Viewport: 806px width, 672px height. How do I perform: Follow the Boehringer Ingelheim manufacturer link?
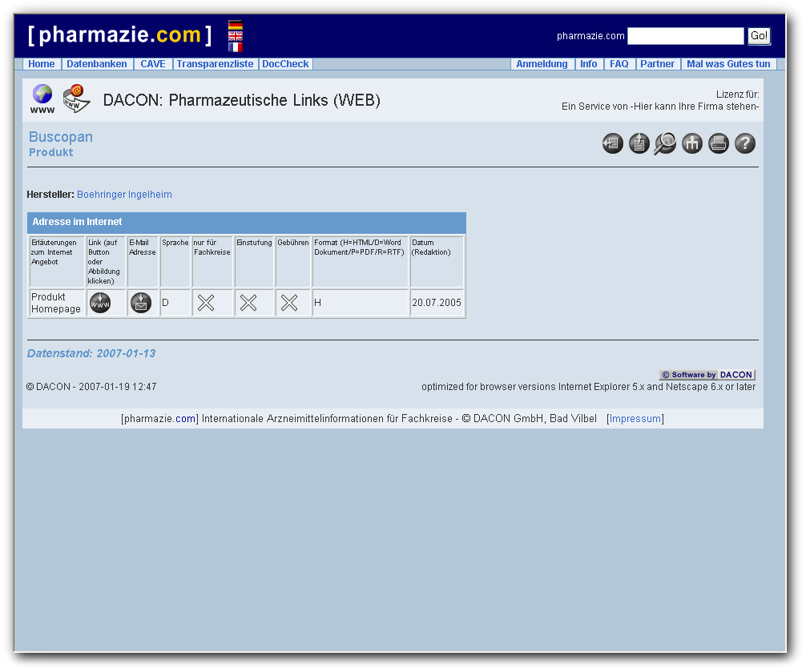124,194
